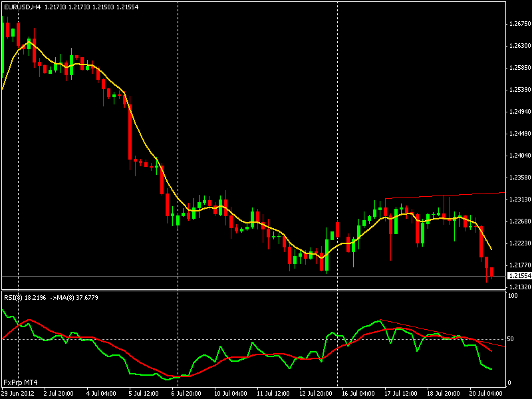
Task: Click the RSI scale value 100
Action: point(513,296)
